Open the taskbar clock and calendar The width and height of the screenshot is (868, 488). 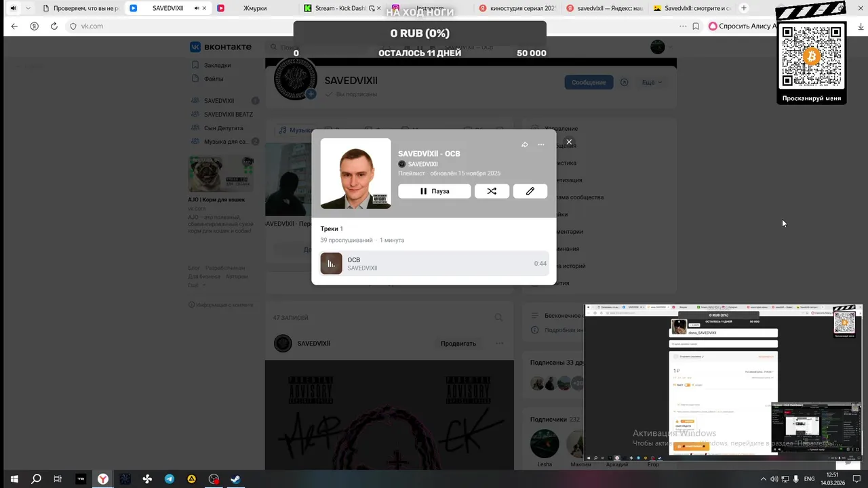[x=833, y=479]
